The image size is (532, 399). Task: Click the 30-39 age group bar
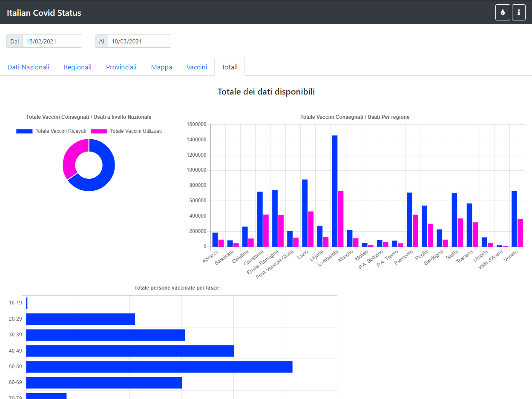point(106,335)
